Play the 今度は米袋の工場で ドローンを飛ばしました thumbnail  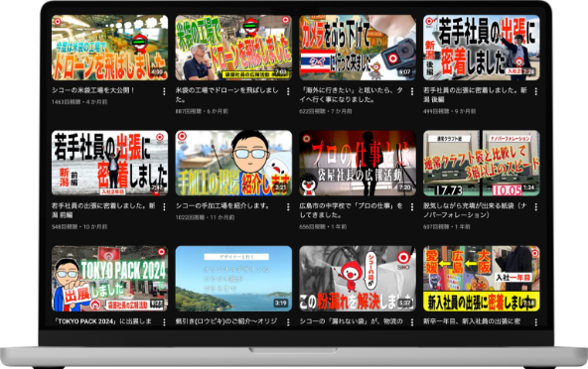(x=109, y=48)
